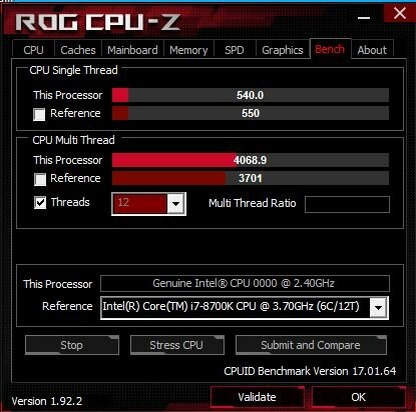Image resolution: width=416 pixels, height=412 pixels.
Task: Stop the running benchmark
Action: tap(72, 345)
